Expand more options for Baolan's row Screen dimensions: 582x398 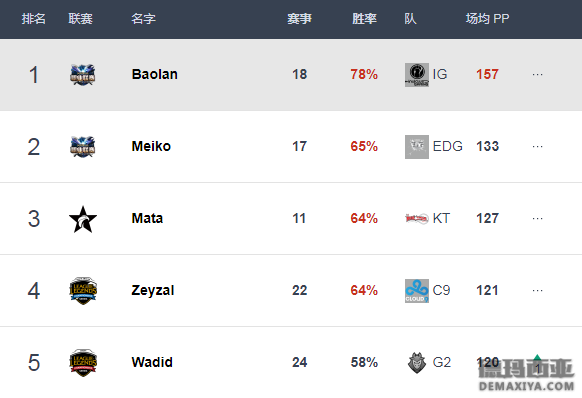[x=537, y=74]
